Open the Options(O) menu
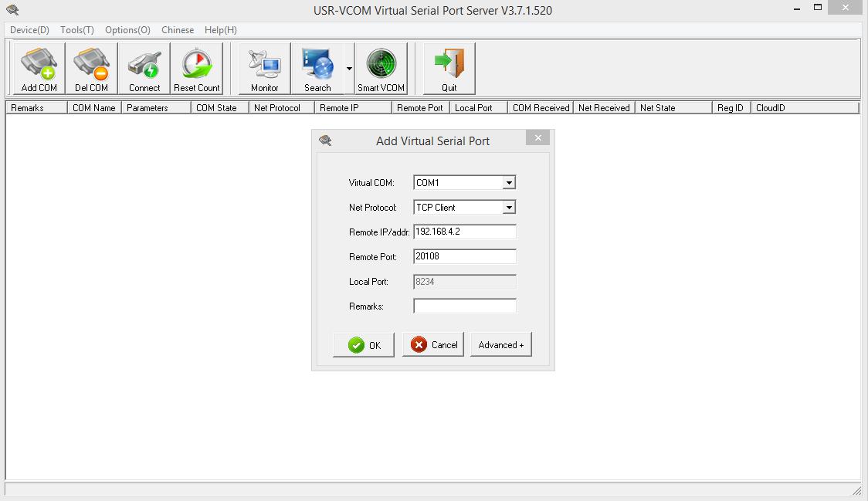868x501 pixels. (x=128, y=30)
